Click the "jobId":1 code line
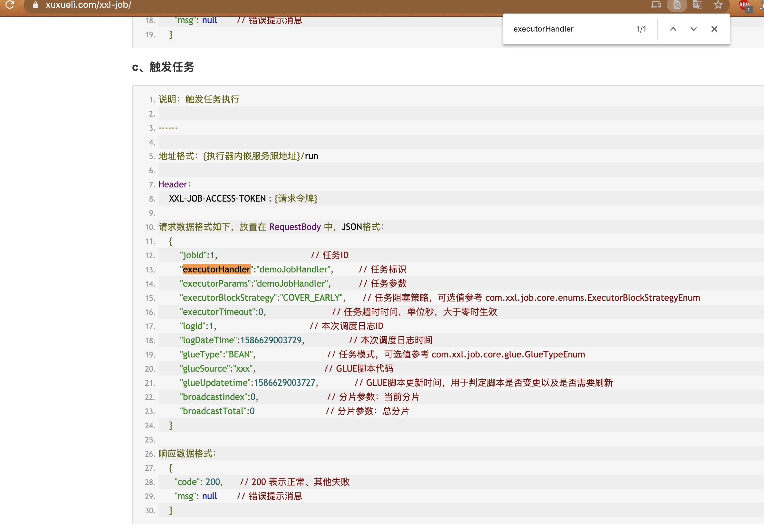Image resolution: width=764 pixels, height=532 pixels. coord(198,255)
